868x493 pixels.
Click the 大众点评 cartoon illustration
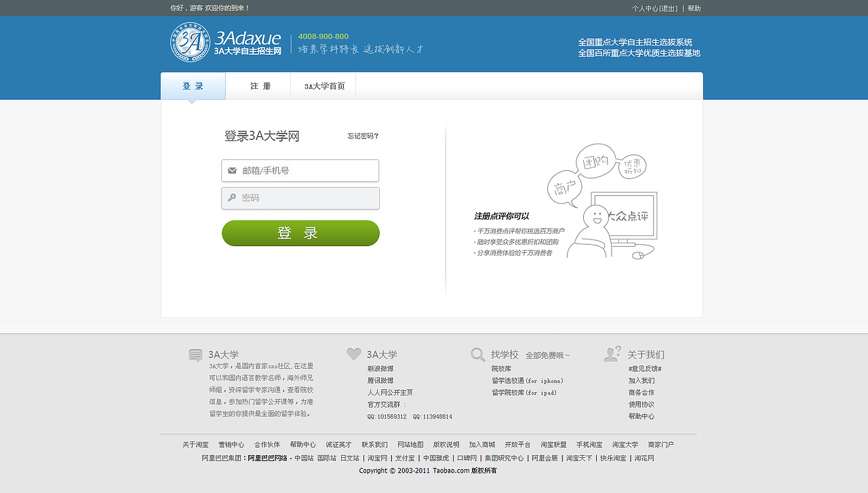[602, 201]
